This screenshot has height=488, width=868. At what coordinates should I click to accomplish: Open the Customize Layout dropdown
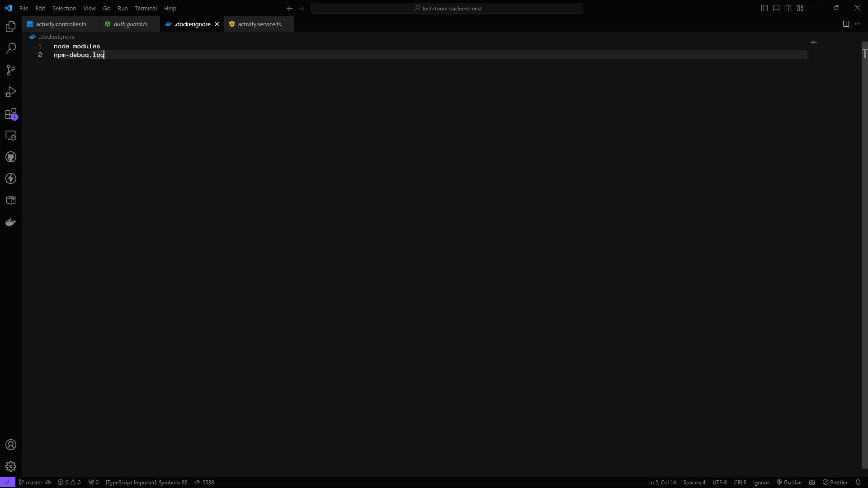[800, 8]
